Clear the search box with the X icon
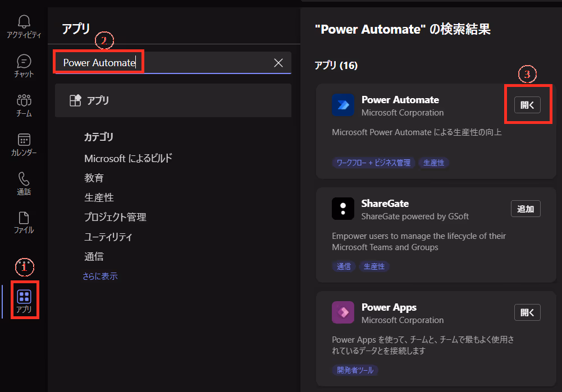The height and width of the screenshot is (392, 562). (x=278, y=63)
